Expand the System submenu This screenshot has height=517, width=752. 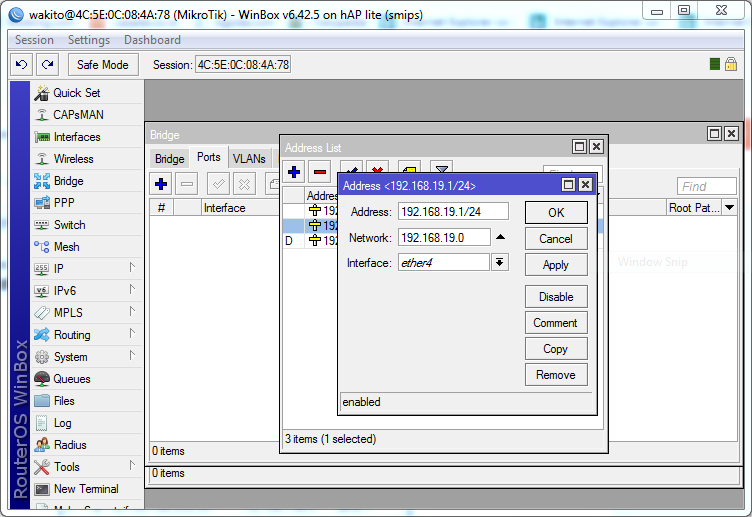pyautogui.click(x=132, y=356)
